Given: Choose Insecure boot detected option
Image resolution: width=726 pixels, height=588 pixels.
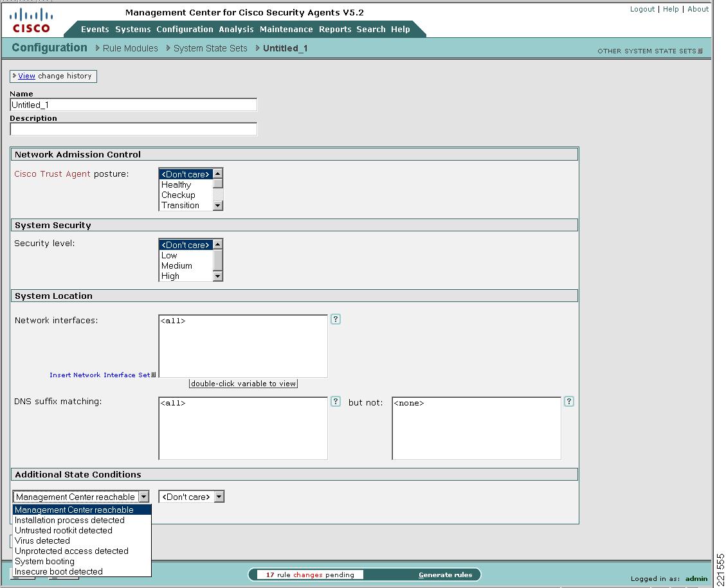Looking at the screenshot, I should pyautogui.click(x=82, y=571).
